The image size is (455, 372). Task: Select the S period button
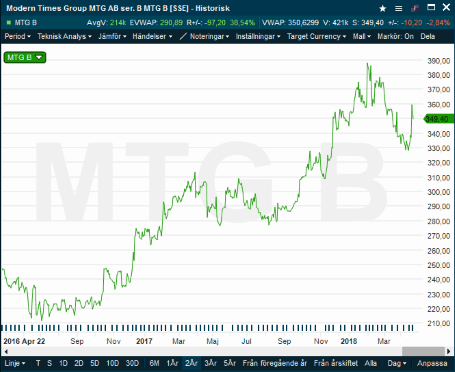[x=49, y=363]
